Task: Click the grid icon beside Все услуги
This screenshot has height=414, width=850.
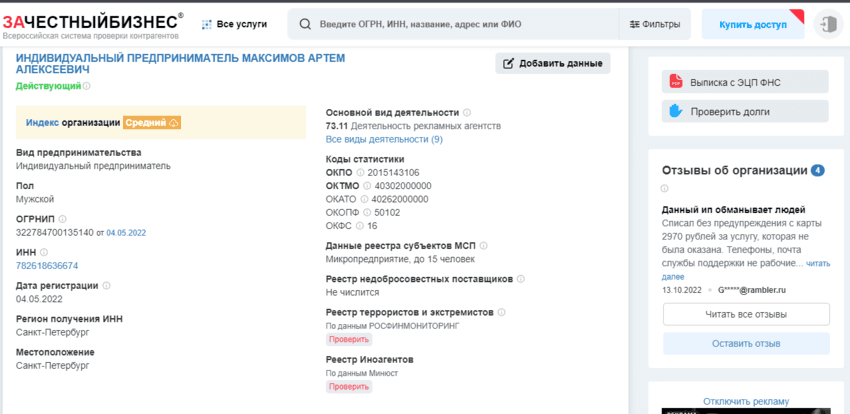Action: click(x=206, y=24)
